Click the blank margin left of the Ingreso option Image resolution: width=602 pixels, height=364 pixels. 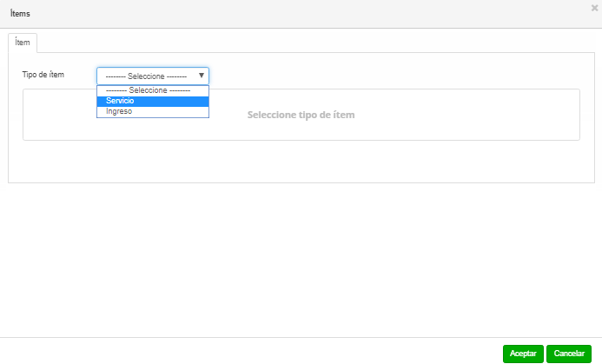tap(61, 111)
